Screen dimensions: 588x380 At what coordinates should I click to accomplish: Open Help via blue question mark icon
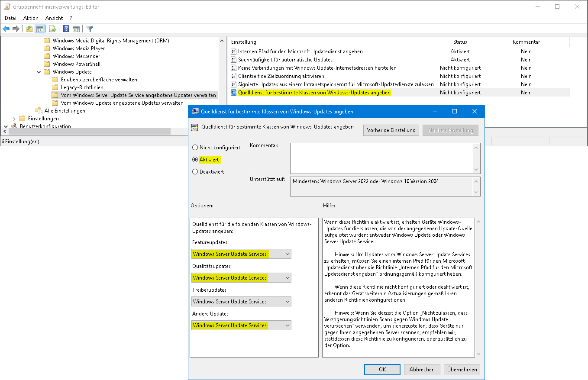click(66, 29)
